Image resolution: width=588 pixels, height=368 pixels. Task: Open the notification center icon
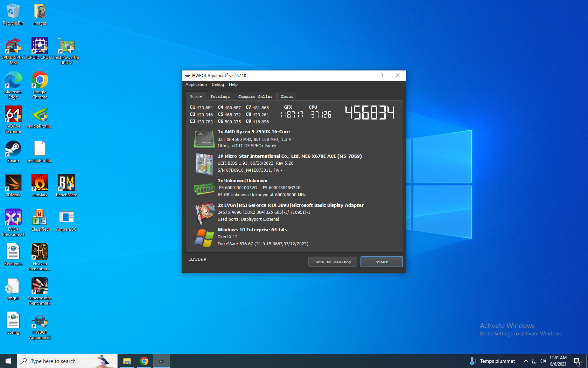(577, 361)
